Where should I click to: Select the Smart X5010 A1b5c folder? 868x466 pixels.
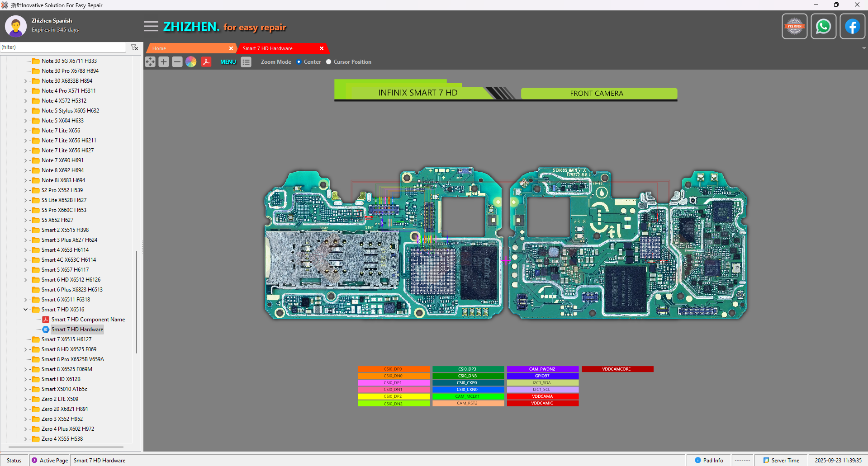pyautogui.click(x=64, y=389)
